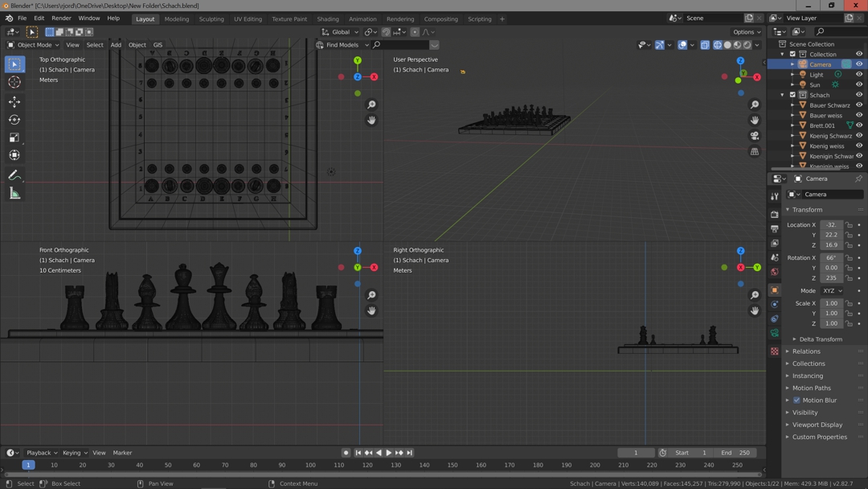This screenshot has width=868, height=489.
Task: Open the Global transform orientation dropdown
Action: pyautogui.click(x=341, y=32)
